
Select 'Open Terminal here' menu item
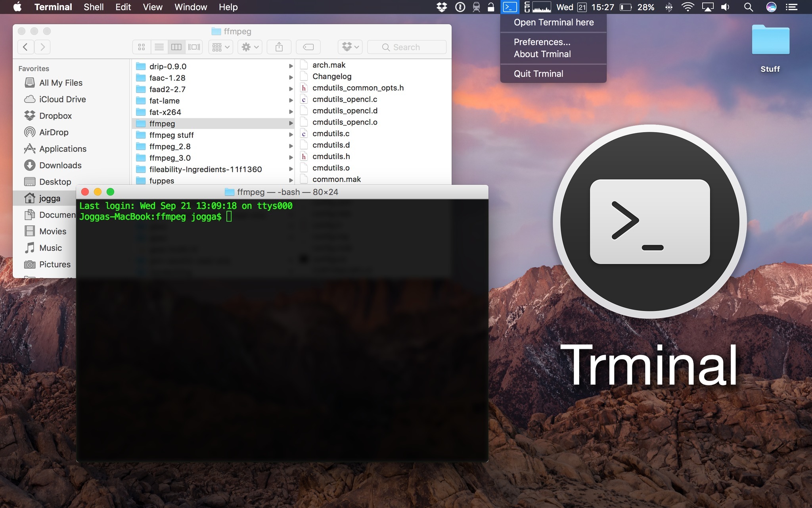(553, 22)
